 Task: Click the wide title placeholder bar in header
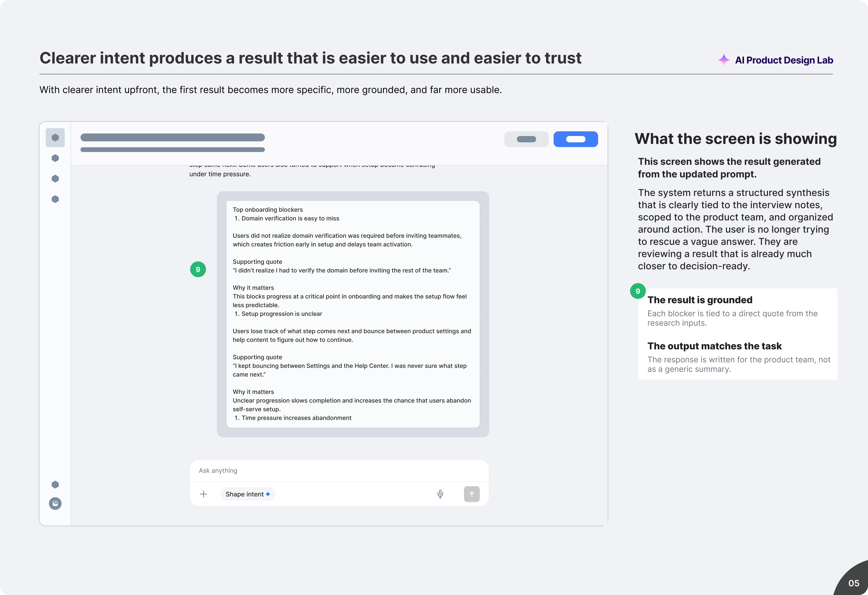point(173,137)
